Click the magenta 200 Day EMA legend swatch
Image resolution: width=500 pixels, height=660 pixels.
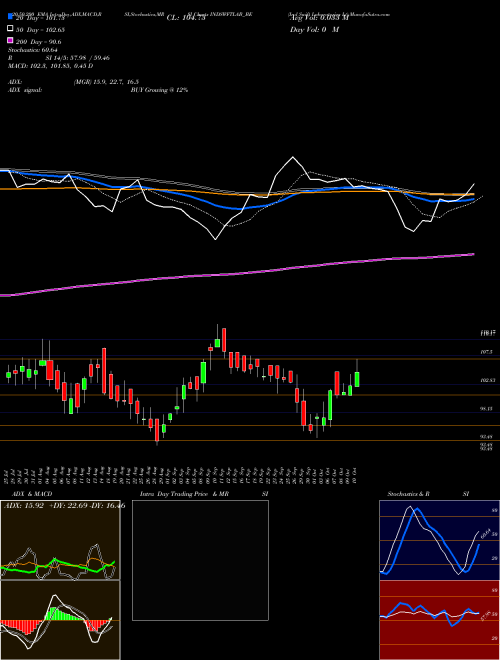tap(10, 40)
